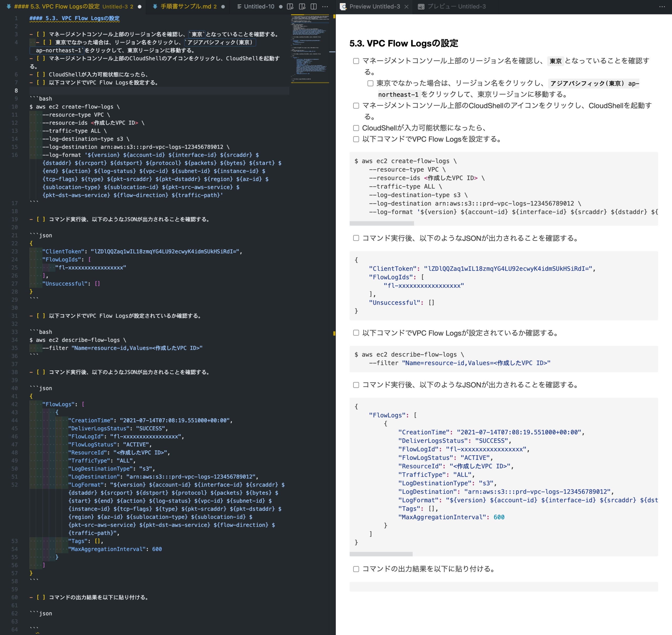This screenshot has height=635, width=672.
Task: Click "FlowLogStatus" key on editor line 47
Action: coord(92,444)
